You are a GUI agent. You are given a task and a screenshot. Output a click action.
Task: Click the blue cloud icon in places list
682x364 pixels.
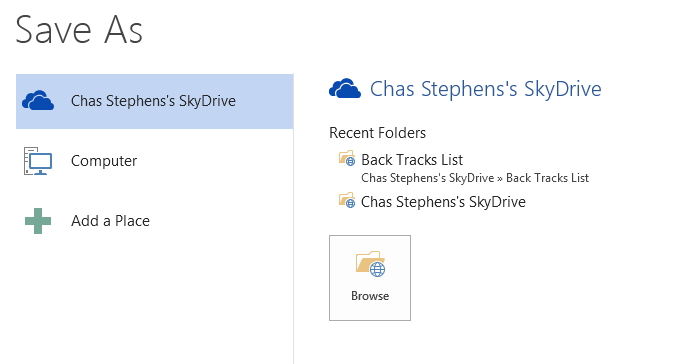click(38, 101)
